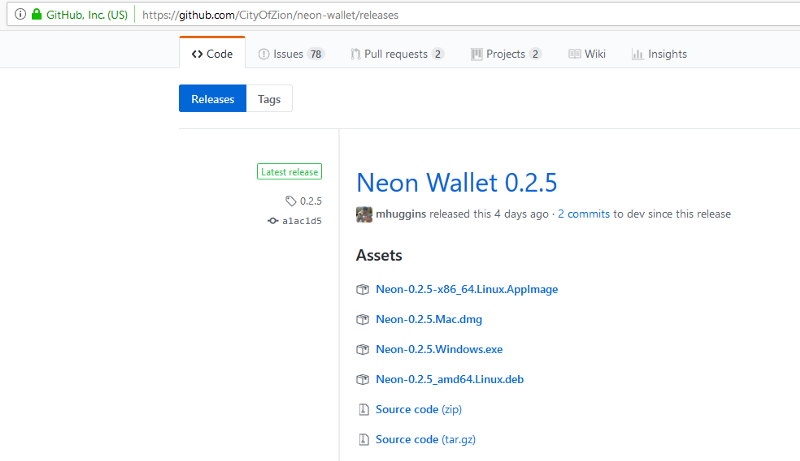
Task: Click the project board icon
Action: 477,54
